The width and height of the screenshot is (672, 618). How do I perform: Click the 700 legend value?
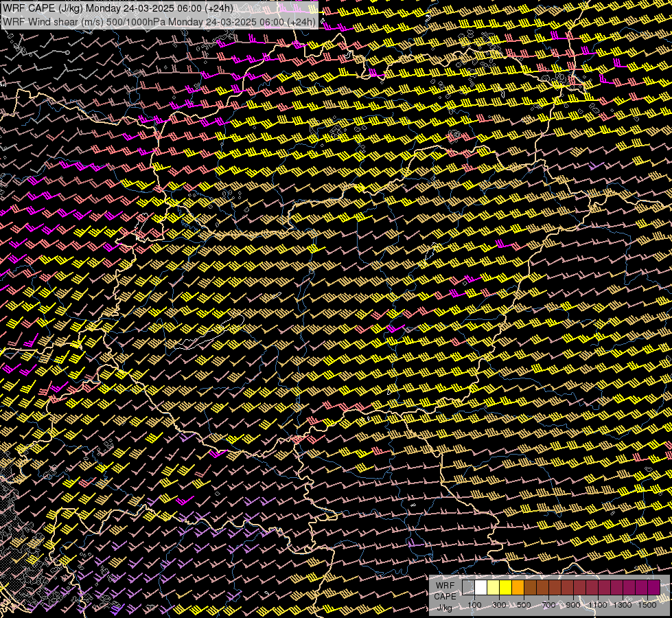[548, 605]
